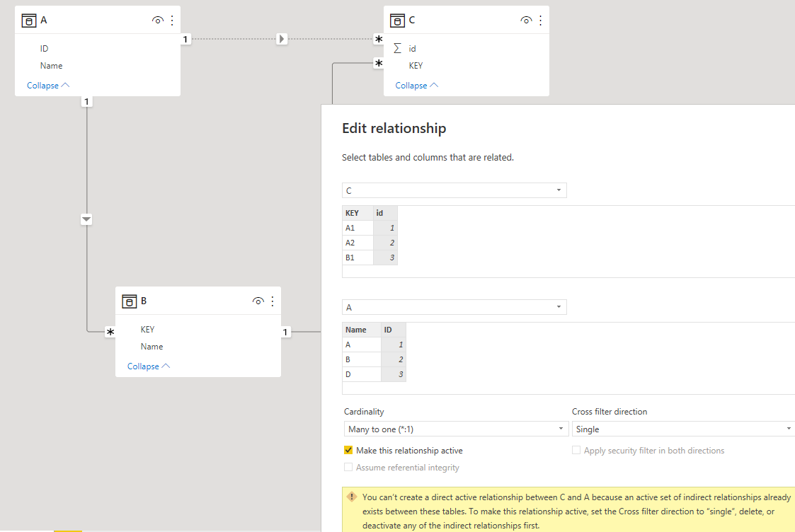Click cell B1 in the C preview
The image size is (795, 532).
coord(358,258)
